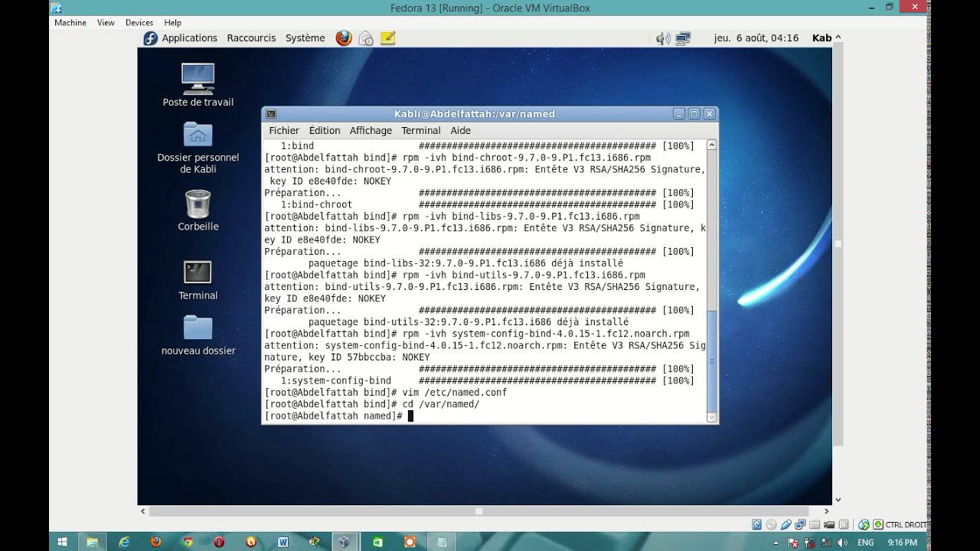Open Microsoft Word on the taskbar

coord(283,542)
